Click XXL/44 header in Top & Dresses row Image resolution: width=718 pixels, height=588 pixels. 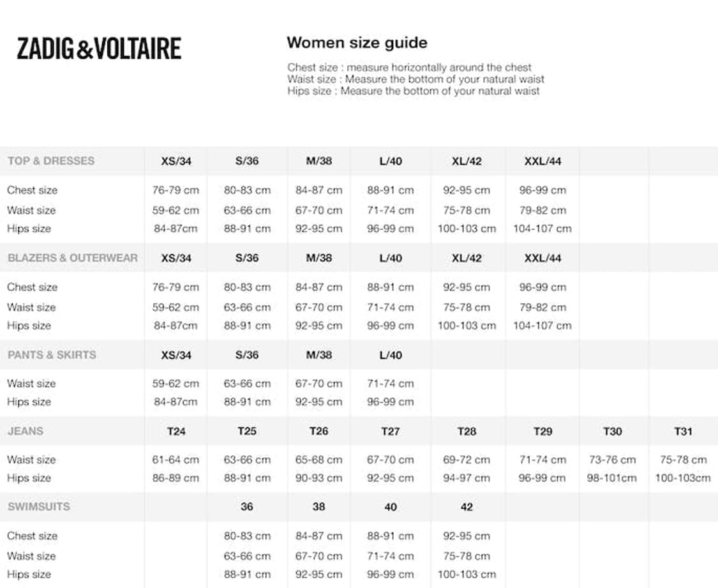coord(542,162)
